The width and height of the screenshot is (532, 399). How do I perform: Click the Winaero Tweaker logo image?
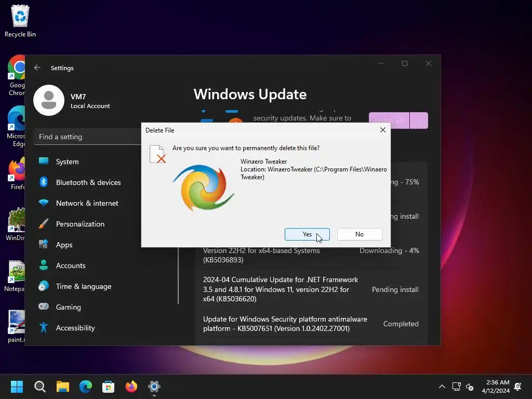tap(204, 188)
